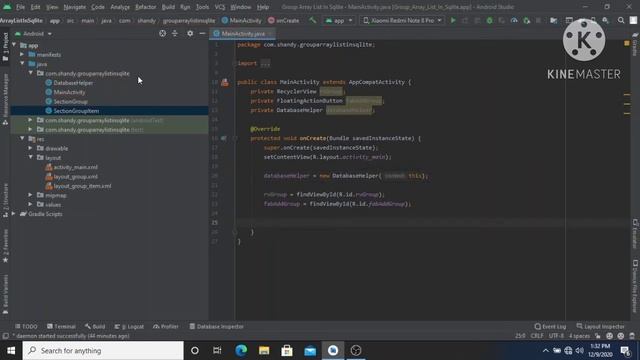Click the Make Project hammer icon
The image size is (640, 360).
point(312,20)
